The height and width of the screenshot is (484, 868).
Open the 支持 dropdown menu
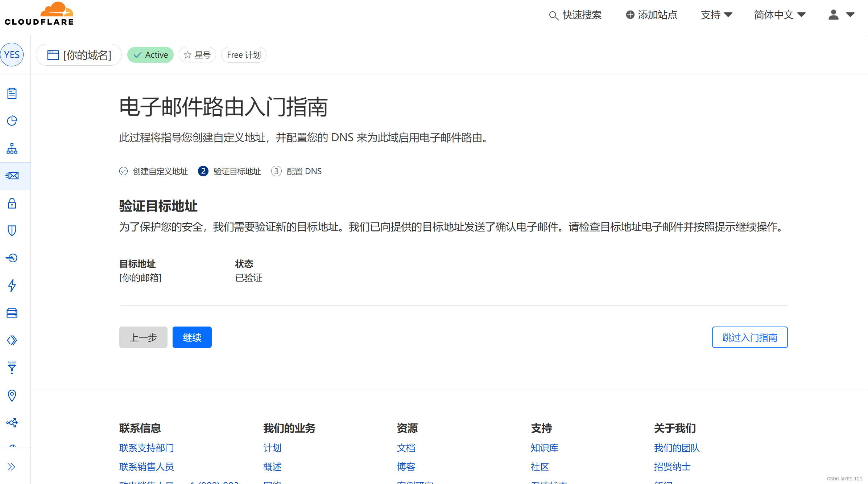click(x=716, y=15)
